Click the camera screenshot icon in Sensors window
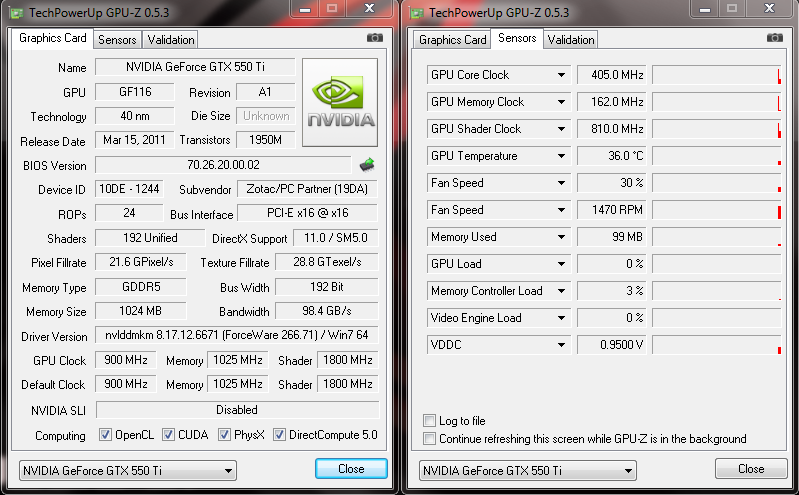799x495 pixels. [x=775, y=38]
